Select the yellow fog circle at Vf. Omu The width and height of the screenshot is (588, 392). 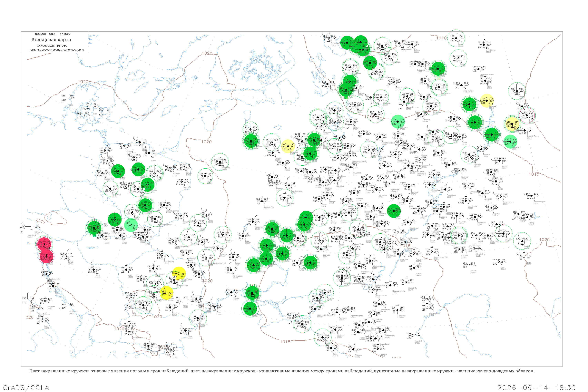click(166, 293)
